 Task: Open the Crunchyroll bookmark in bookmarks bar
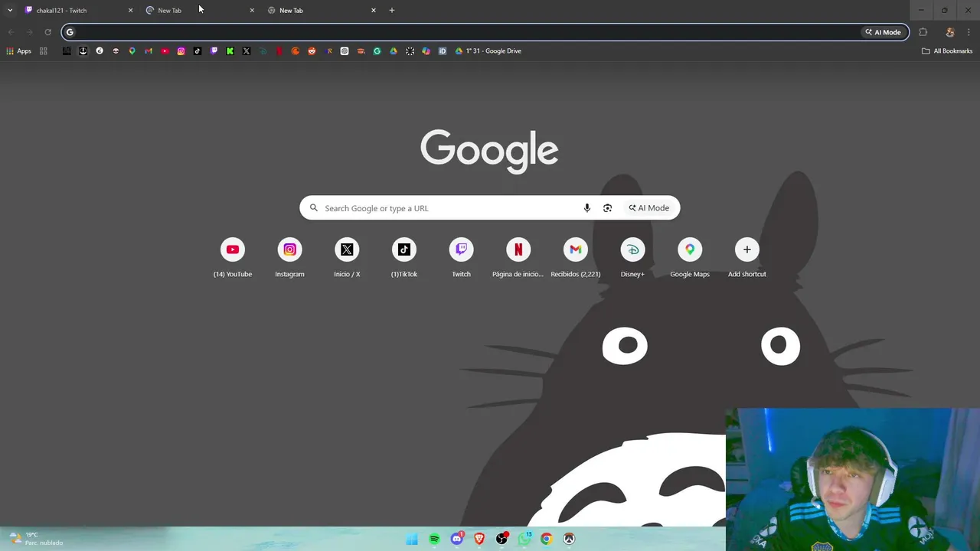point(295,51)
